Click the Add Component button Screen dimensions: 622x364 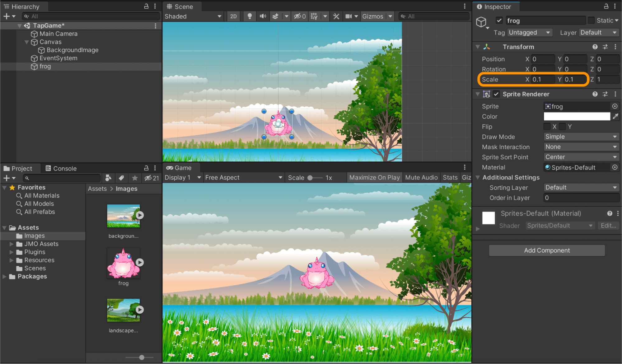point(546,250)
